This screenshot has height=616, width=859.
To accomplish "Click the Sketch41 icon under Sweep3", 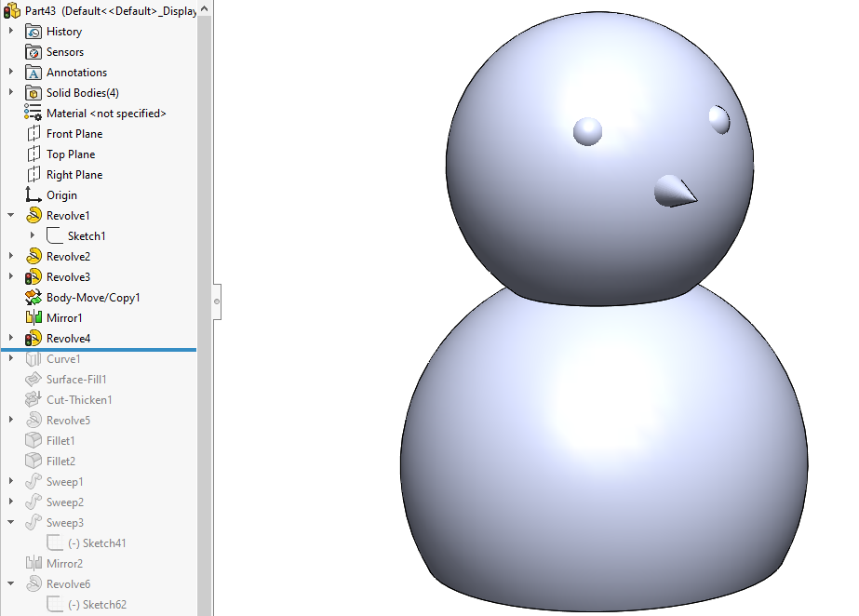I will (x=55, y=543).
